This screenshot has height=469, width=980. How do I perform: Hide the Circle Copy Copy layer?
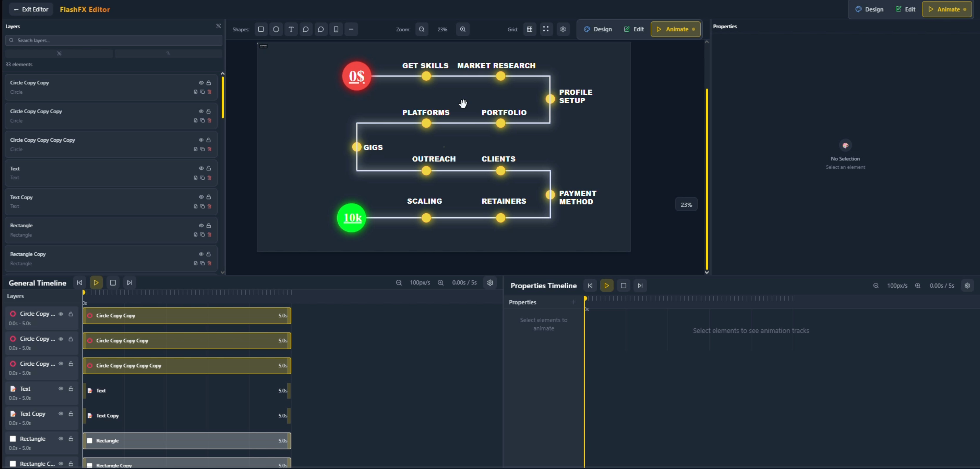pos(201,83)
